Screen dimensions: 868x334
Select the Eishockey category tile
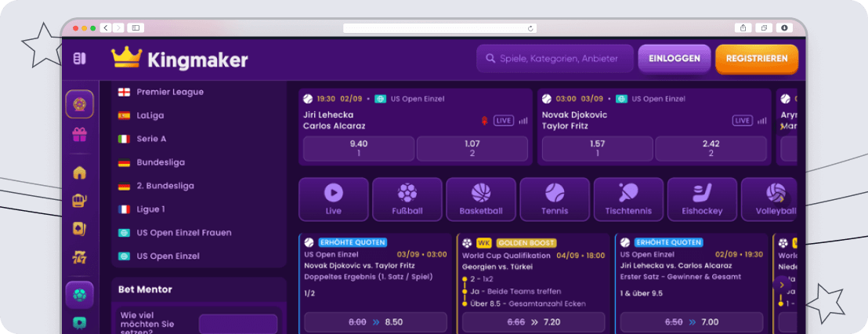702,199
